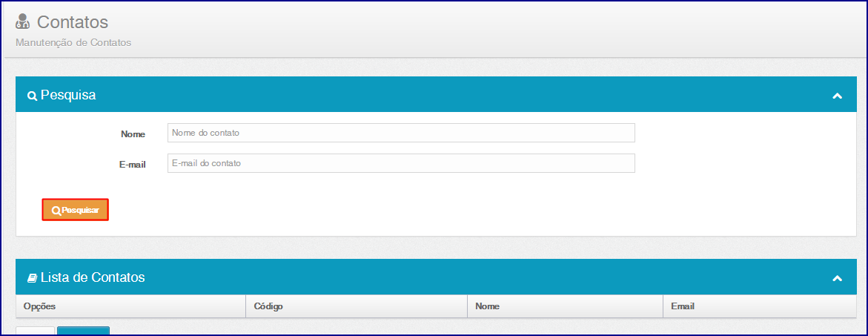Sort by the Email column header

760,306
